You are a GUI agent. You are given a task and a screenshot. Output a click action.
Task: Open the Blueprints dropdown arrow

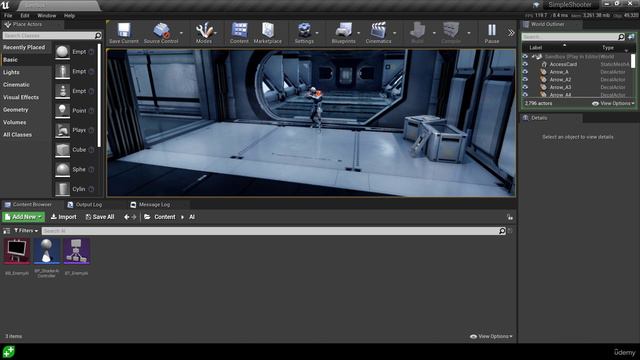pyautogui.click(x=358, y=33)
